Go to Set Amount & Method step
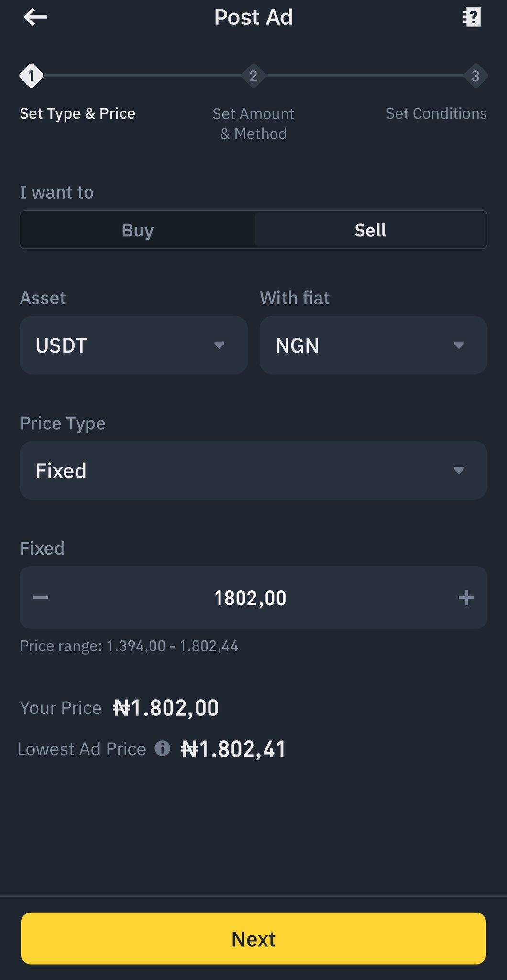Image resolution: width=507 pixels, height=980 pixels. (x=253, y=124)
